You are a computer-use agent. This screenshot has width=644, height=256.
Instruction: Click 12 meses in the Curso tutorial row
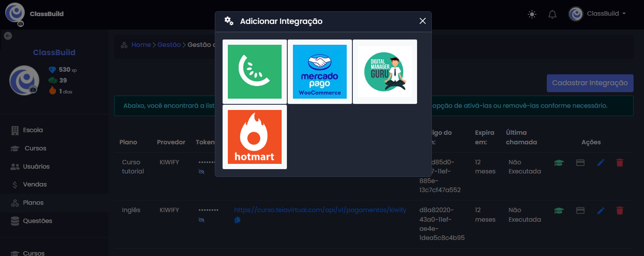(485, 167)
